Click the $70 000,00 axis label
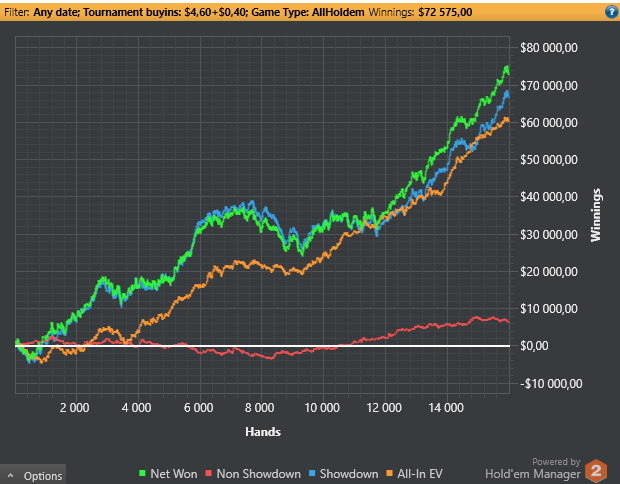Viewport: 620px width, 484px height. 549,85
